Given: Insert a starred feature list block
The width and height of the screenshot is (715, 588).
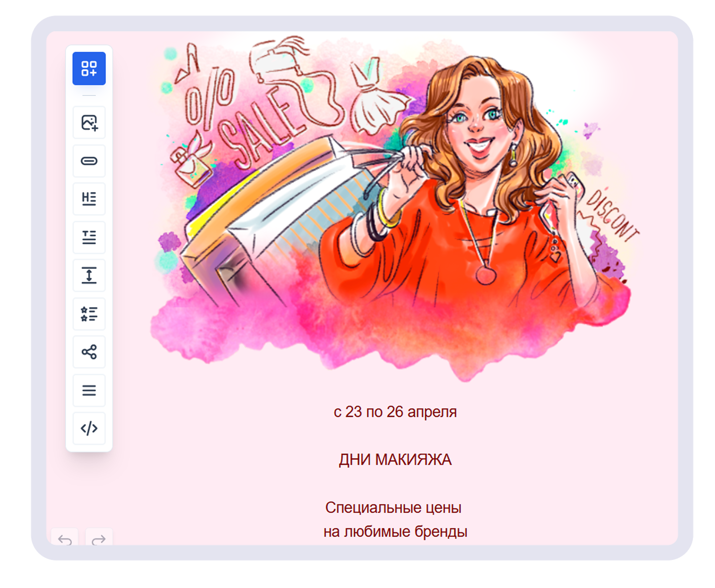Looking at the screenshot, I should pos(89,314).
